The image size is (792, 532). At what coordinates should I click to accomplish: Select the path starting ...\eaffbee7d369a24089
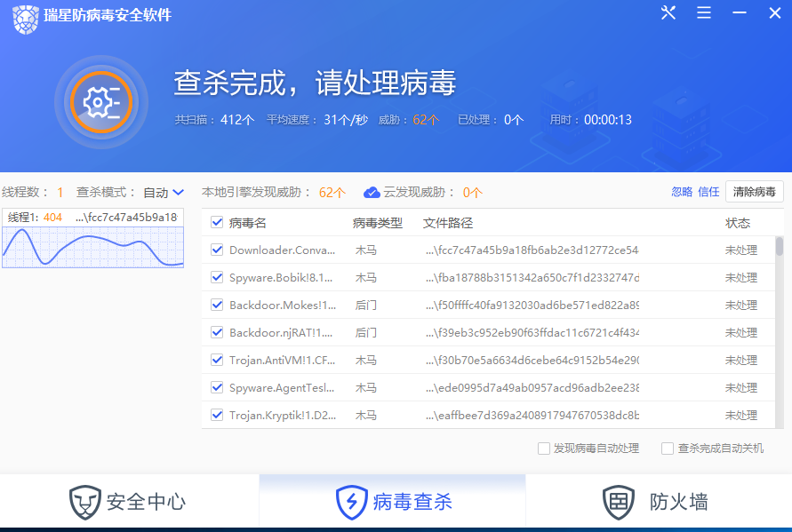pyautogui.click(x=532, y=415)
